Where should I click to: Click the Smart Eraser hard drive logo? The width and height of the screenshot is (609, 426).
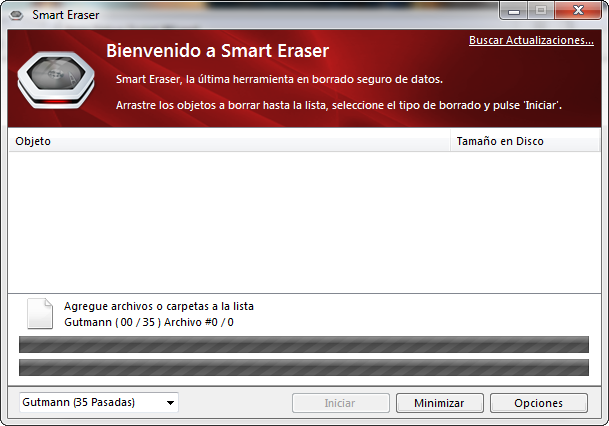tap(56, 80)
